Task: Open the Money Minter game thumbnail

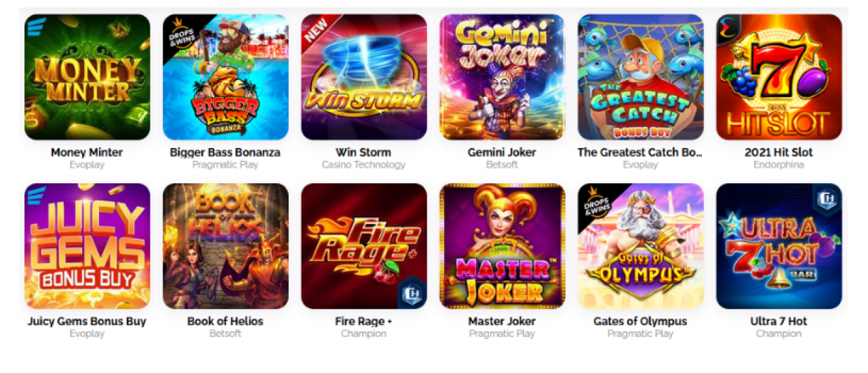Action: pyautogui.click(x=87, y=77)
